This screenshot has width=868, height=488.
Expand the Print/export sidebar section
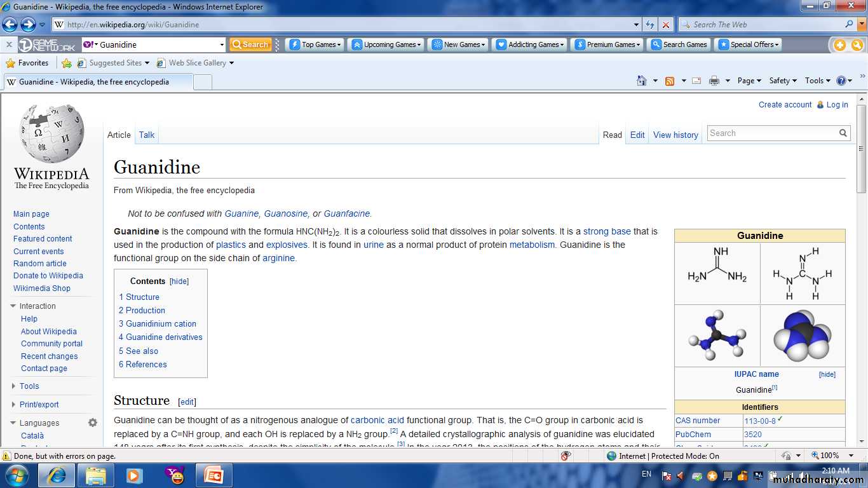pyautogui.click(x=13, y=405)
